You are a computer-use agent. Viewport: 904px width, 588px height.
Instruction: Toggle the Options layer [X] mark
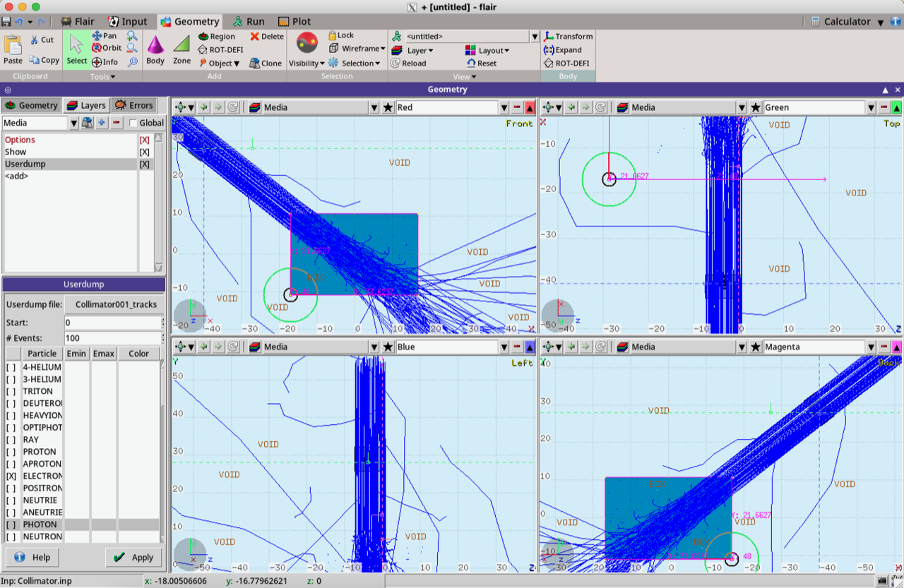tap(145, 140)
